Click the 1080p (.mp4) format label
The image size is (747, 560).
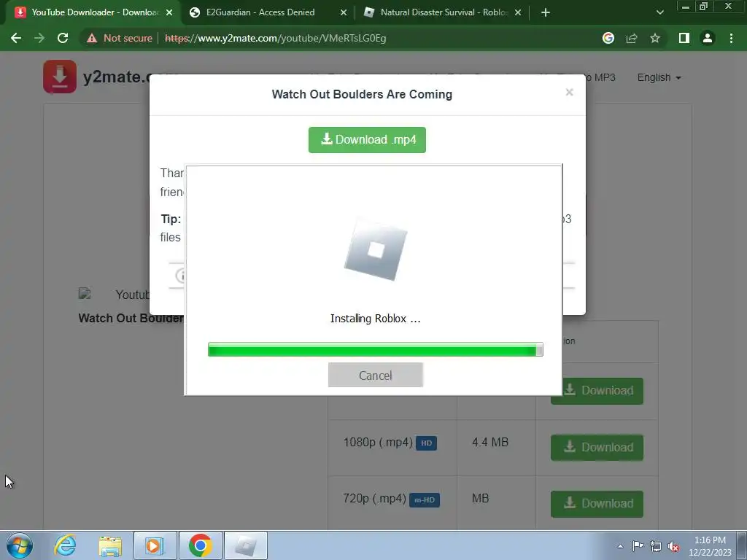pos(378,443)
